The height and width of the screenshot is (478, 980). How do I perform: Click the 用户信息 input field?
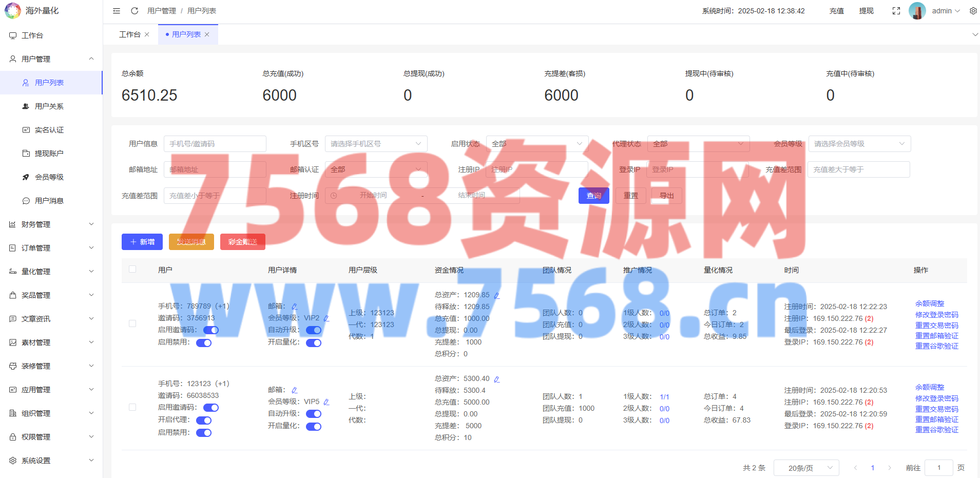pyautogui.click(x=215, y=144)
